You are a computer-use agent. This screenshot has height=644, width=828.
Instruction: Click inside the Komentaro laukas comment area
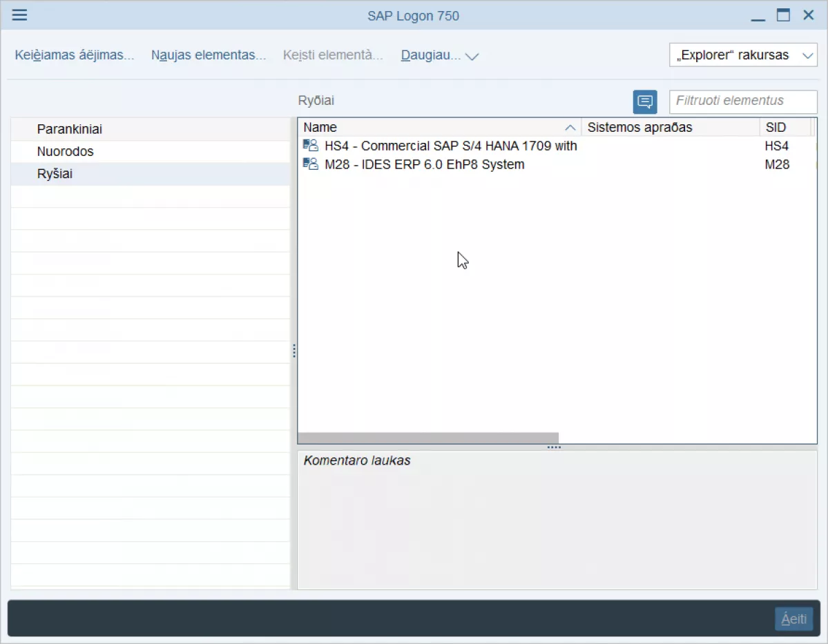[x=557, y=520]
